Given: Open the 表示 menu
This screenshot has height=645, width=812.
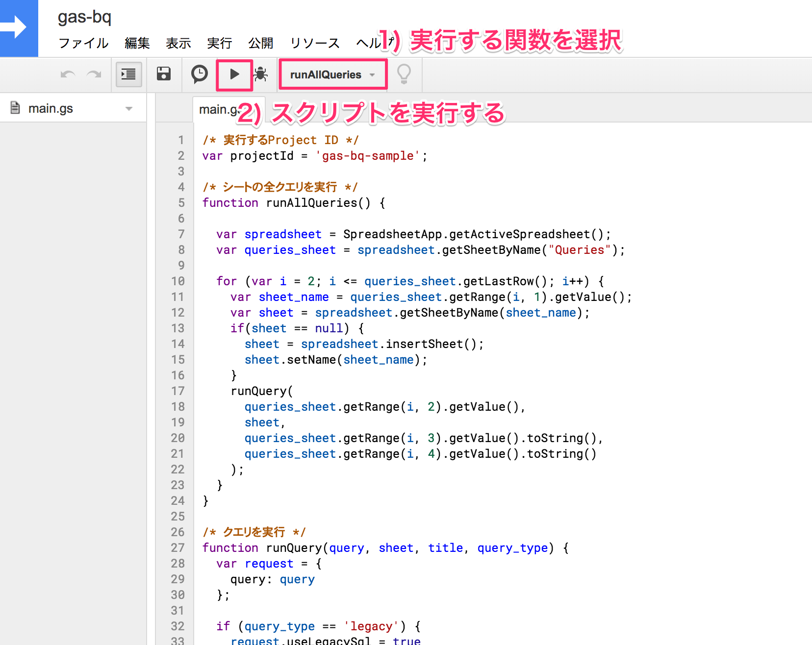Looking at the screenshot, I should (178, 43).
